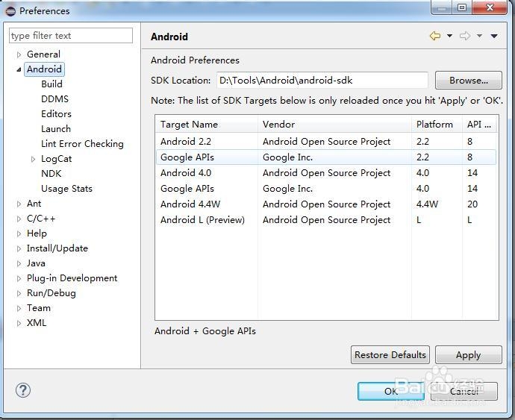Expand the Team tree node
515x420 pixels.
[19, 309]
